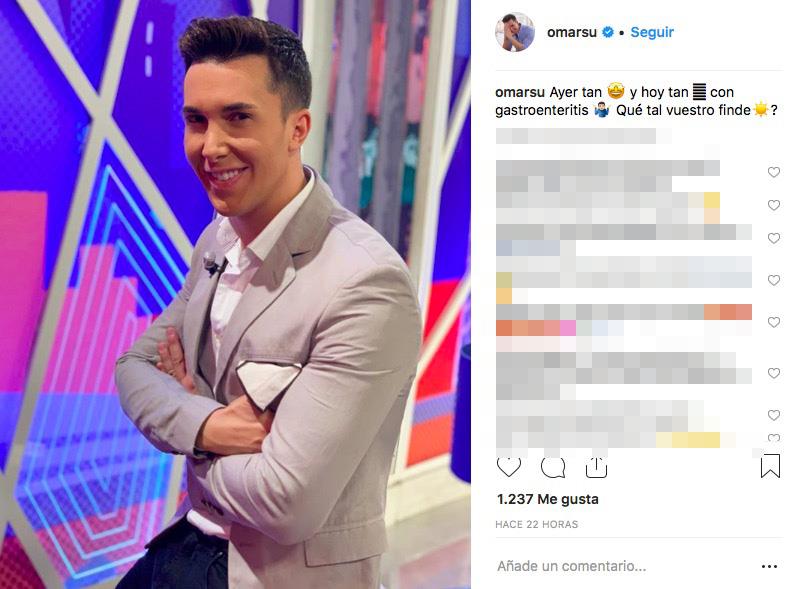Click the omarsu name in the caption
The width and height of the screenshot is (796, 589).
(x=520, y=92)
